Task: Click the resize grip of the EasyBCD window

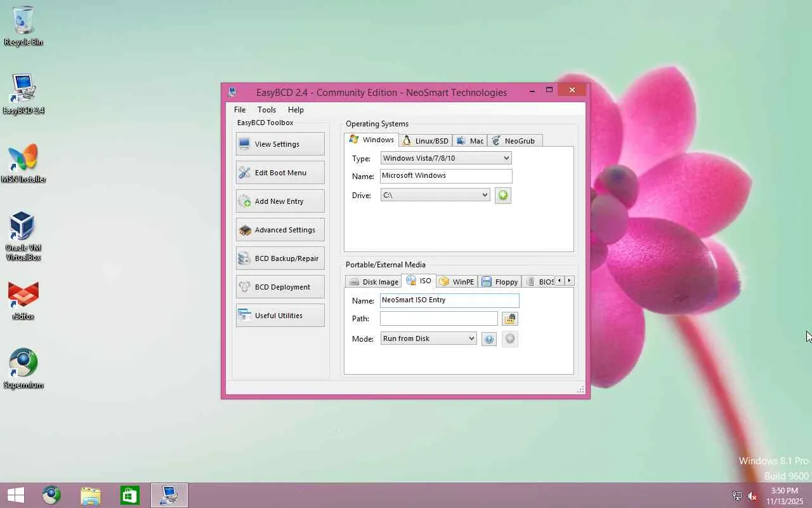Action: click(x=580, y=390)
